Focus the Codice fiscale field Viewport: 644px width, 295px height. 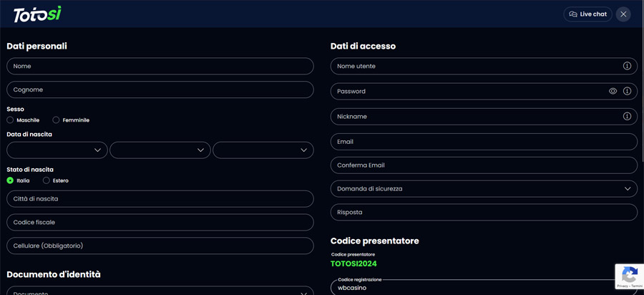click(160, 223)
